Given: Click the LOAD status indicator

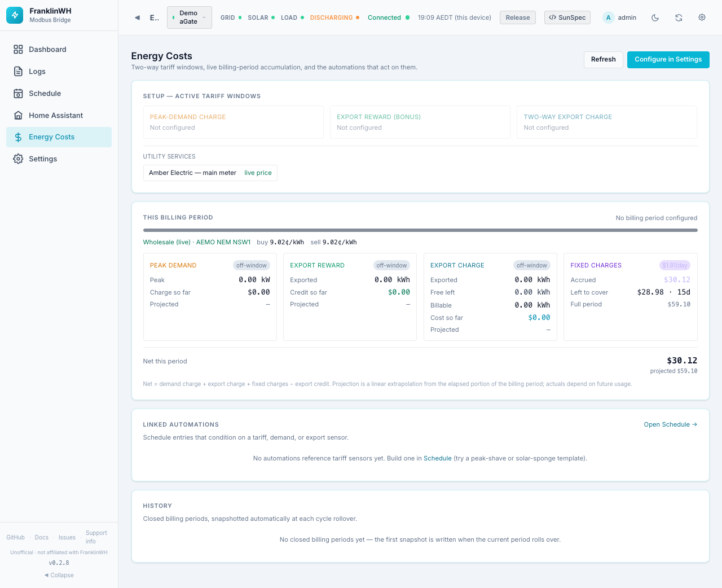Looking at the screenshot, I should click(292, 17).
